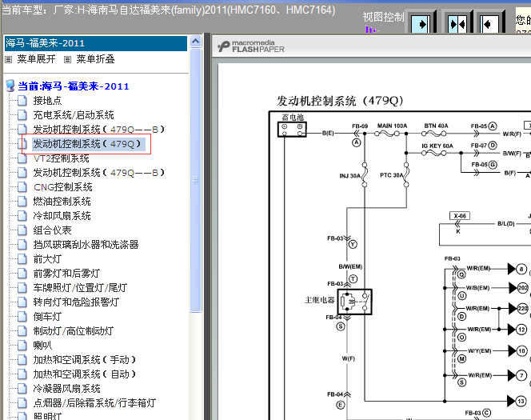This screenshot has width=531, height=420.
Task: Click the 菜单折叠 collapse menu link
Action: [95, 59]
